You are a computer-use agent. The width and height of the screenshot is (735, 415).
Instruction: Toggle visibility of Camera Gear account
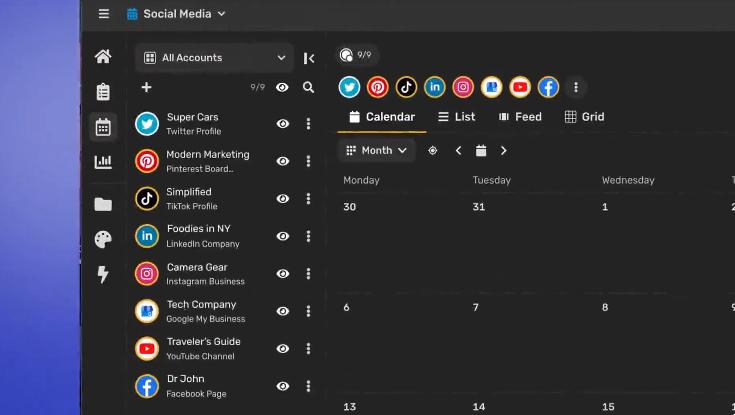(x=283, y=274)
